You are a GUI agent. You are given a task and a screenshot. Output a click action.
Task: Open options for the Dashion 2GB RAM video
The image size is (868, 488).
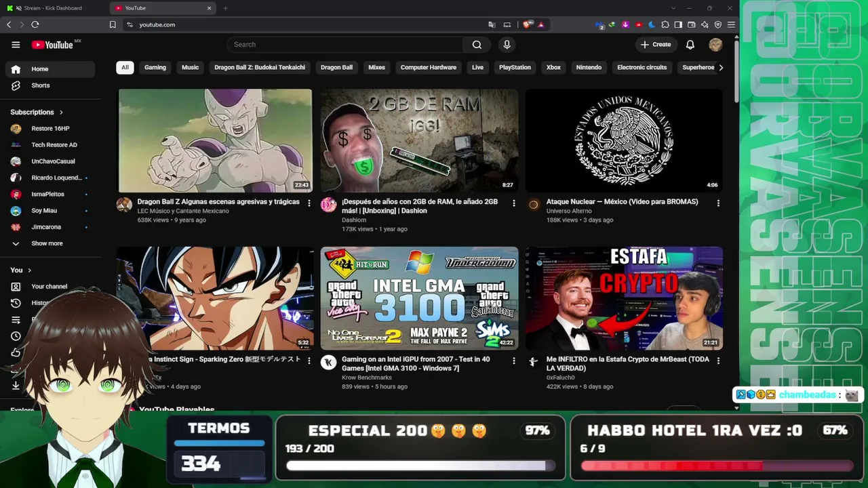pos(513,203)
